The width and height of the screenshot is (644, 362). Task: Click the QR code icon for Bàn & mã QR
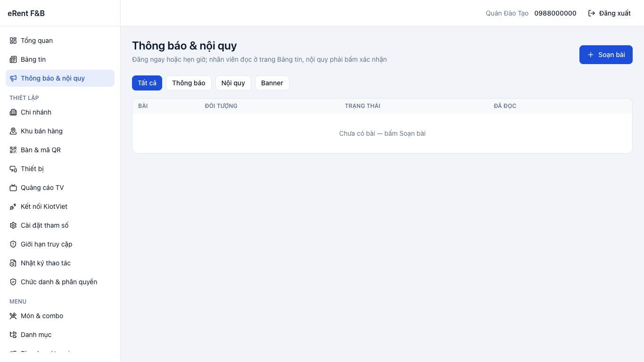click(x=13, y=150)
